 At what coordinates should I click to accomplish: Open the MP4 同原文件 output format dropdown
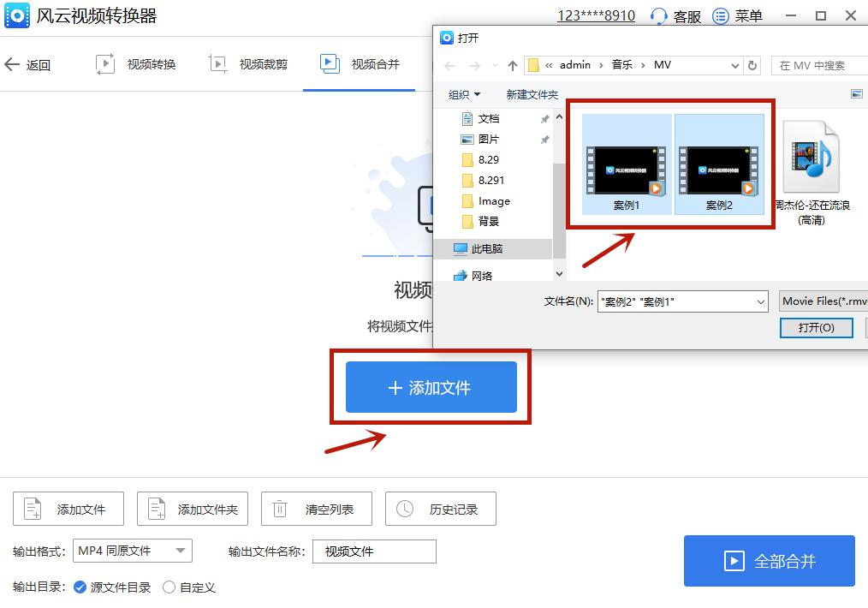(132, 551)
